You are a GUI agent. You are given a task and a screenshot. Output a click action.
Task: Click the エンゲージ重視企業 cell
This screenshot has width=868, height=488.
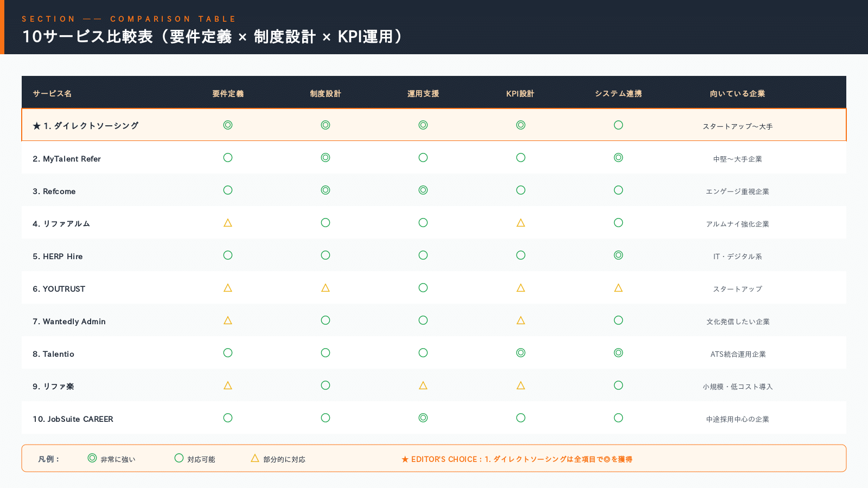click(738, 191)
